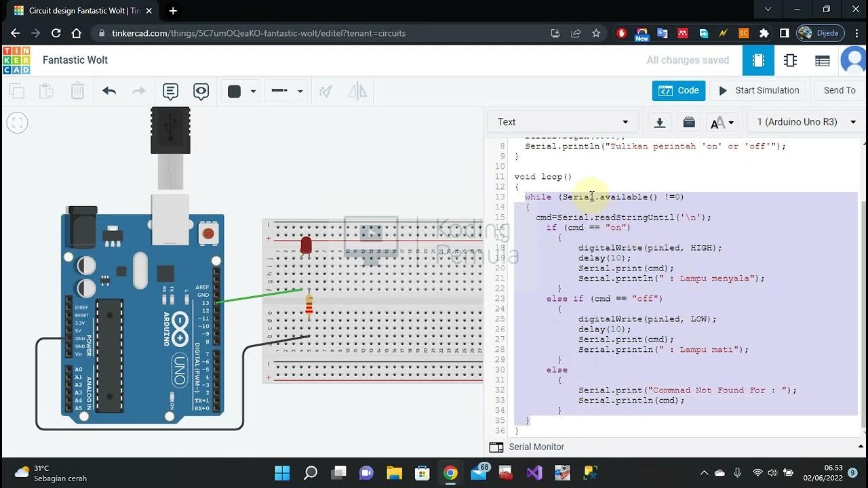Screen dimensions: 868x488
Task: Click 'Lampu menyala' println line
Action: 671,278
